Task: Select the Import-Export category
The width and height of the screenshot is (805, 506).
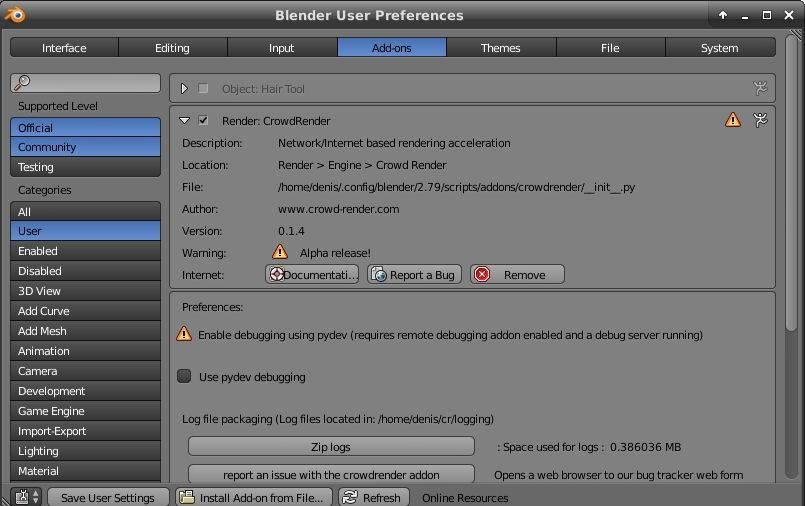Action: (x=85, y=431)
